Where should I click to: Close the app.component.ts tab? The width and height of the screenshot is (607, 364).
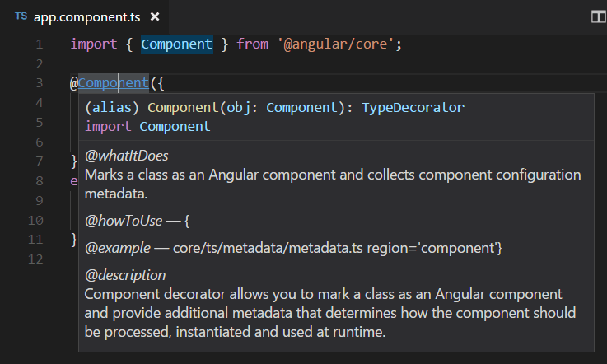tap(155, 16)
